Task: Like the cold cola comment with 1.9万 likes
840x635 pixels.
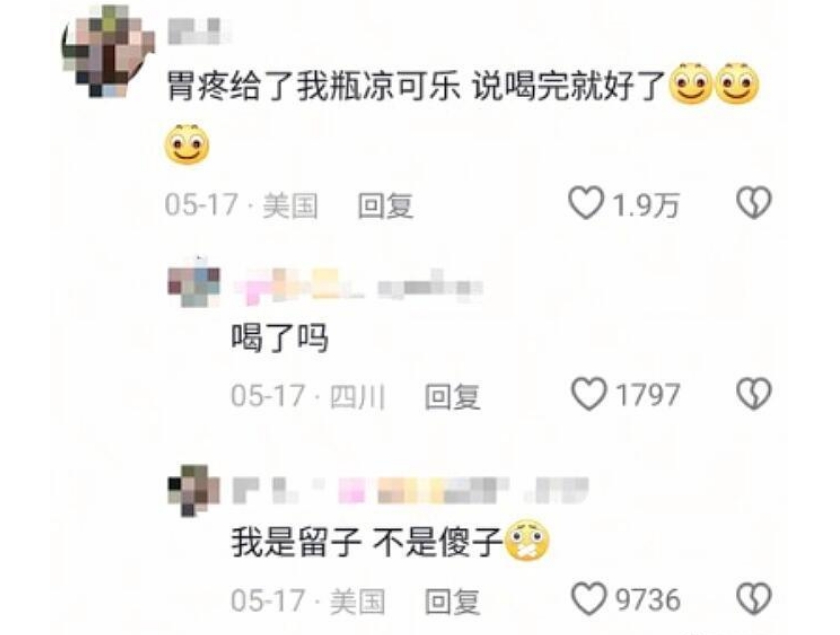Action: (586, 203)
